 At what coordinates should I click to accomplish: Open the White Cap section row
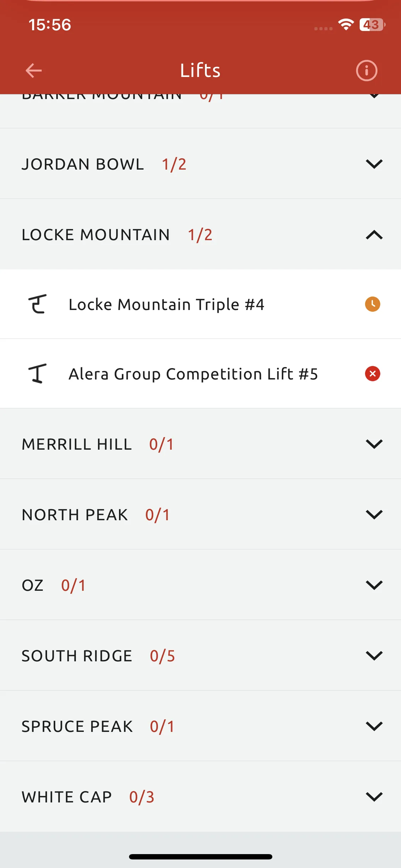pos(200,796)
